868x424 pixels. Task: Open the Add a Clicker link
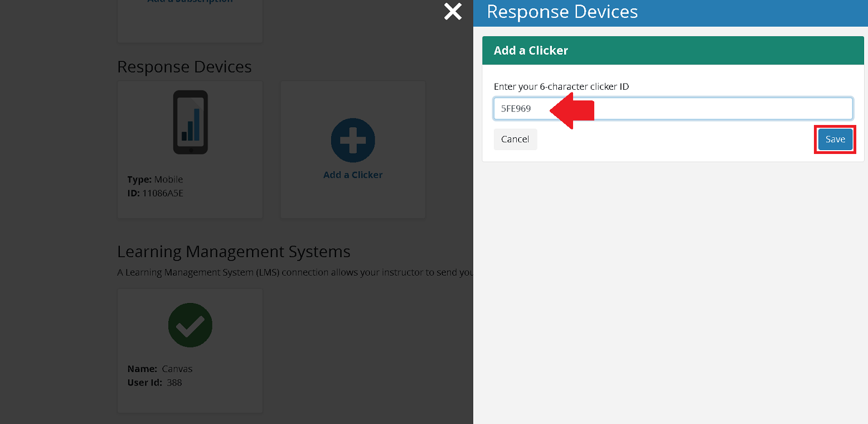click(x=353, y=175)
